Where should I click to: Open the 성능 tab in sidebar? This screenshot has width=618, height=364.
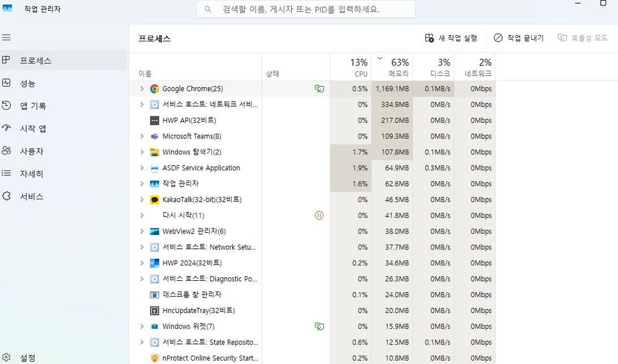point(27,83)
